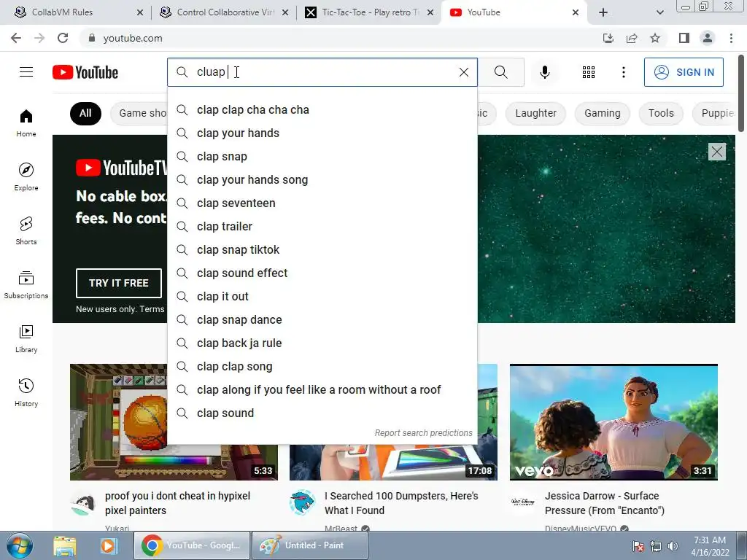Click the browser forward arrow
The width and height of the screenshot is (747, 560).
[39, 38]
